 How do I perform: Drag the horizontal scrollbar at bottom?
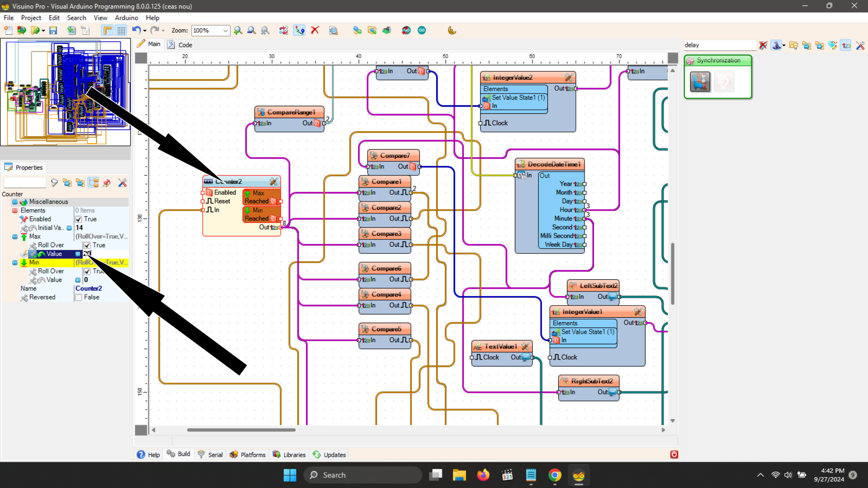pos(241,430)
